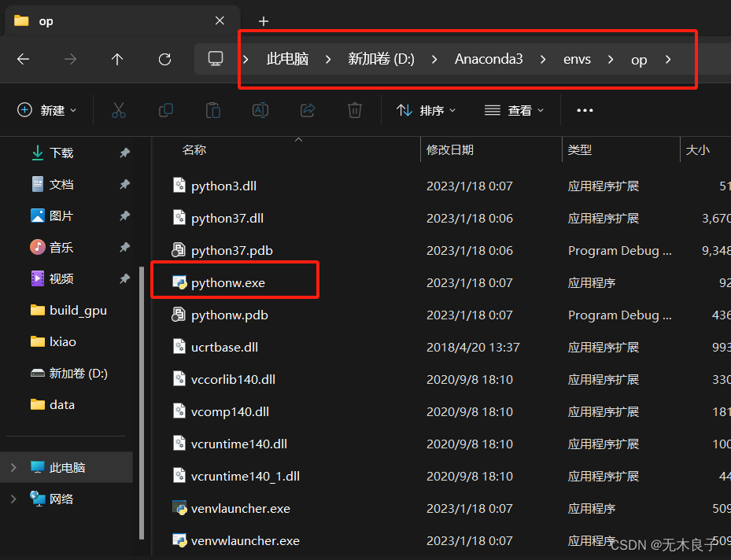Viewport: 731px width, 560px height.
Task: Click the Cut icon in the toolbar
Action: [x=119, y=110]
